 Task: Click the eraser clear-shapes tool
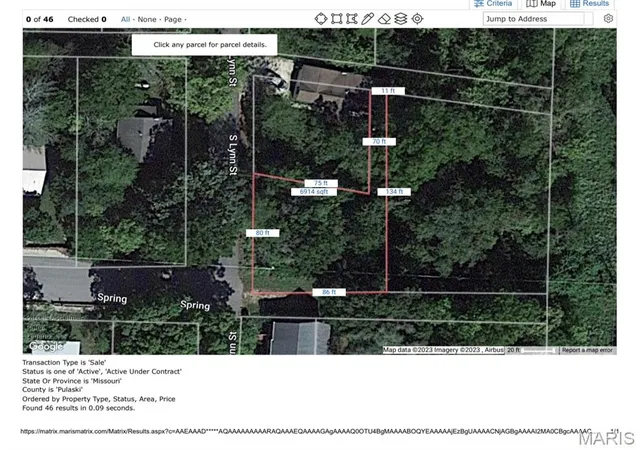click(x=384, y=19)
